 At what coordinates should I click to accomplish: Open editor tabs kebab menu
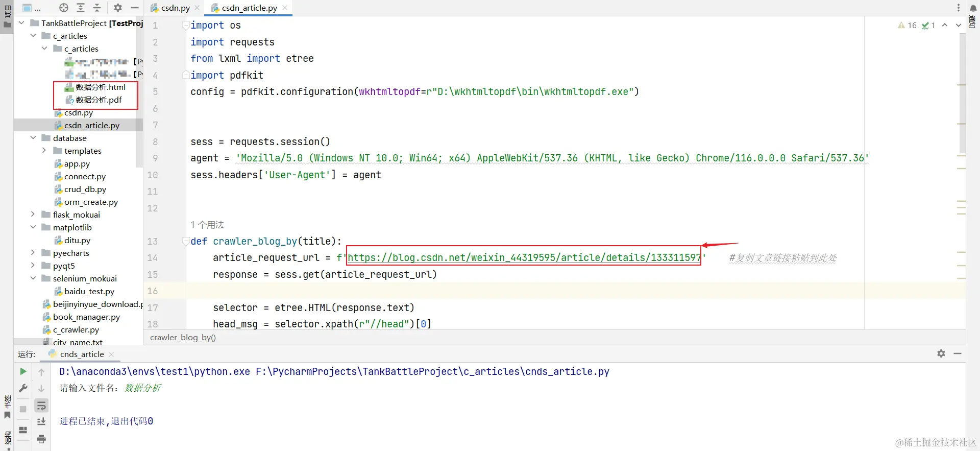click(958, 8)
